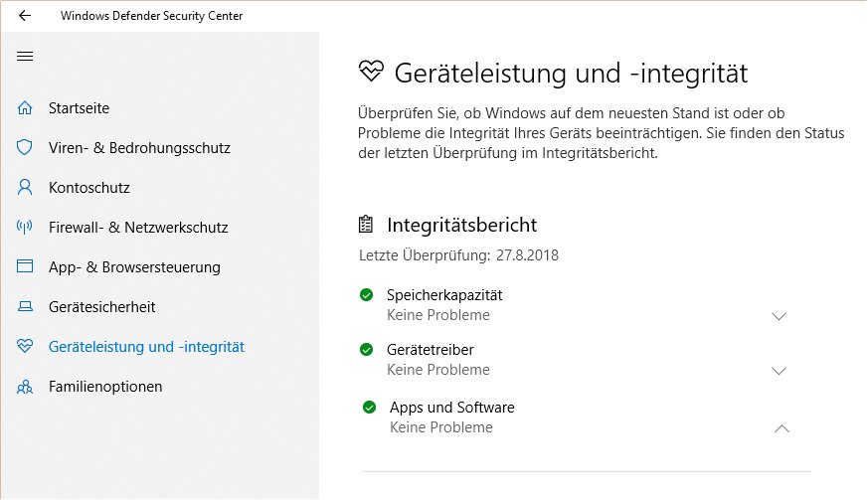Viewport: 868px width, 500px height.
Task: Click the Firewall- & Netzwerkschutz antenna icon
Action: 25,227
